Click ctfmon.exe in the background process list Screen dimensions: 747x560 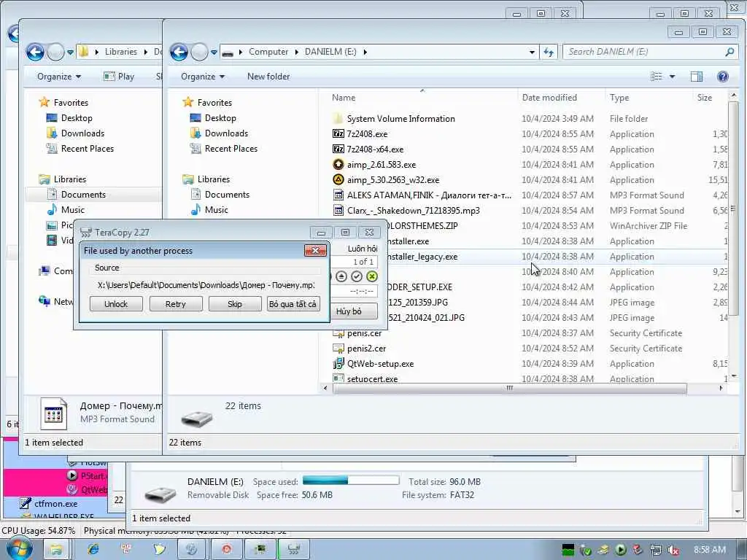pyautogui.click(x=55, y=503)
